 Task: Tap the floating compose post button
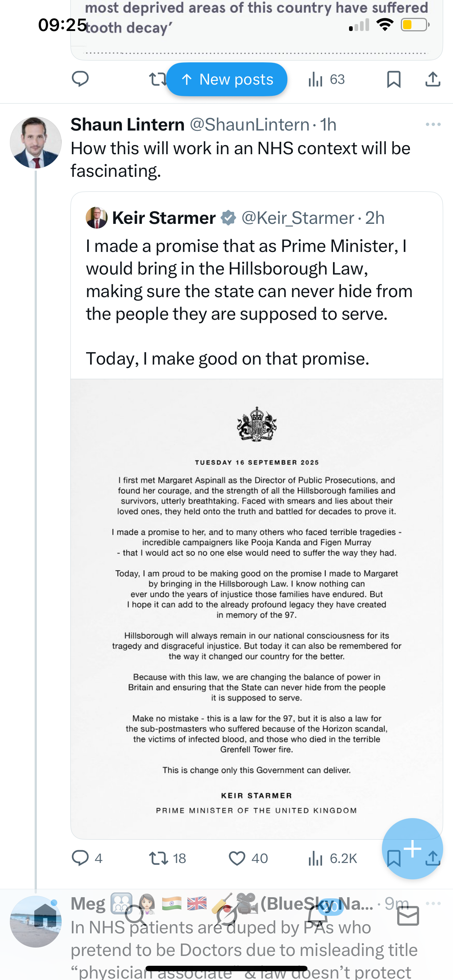(x=412, y=848)
